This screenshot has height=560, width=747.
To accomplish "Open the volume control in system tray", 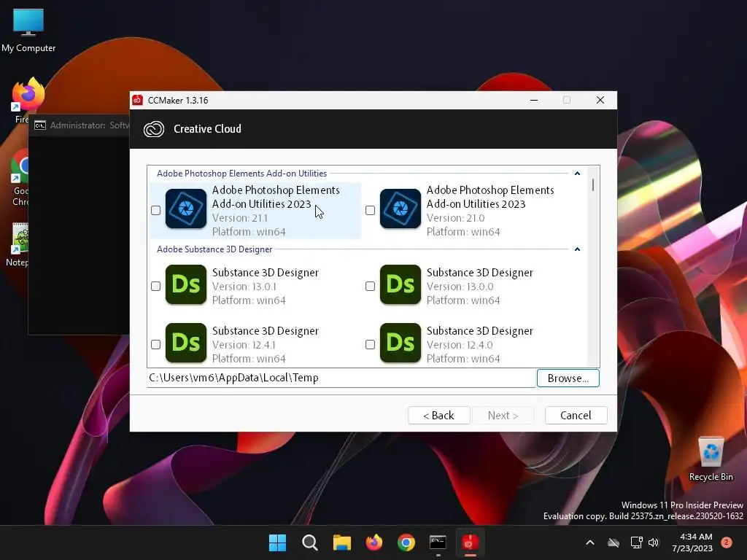I will point(654,542).
